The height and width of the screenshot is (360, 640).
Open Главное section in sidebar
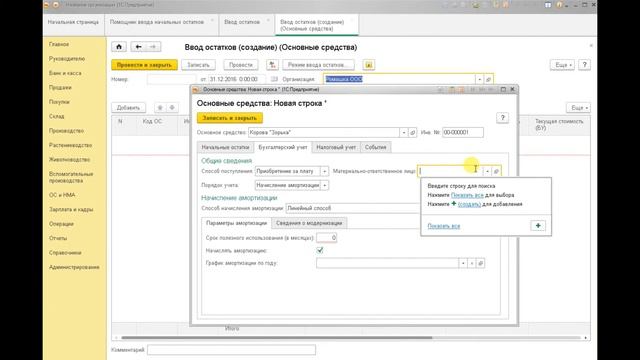pyautogui.click(x=59, y=44)
